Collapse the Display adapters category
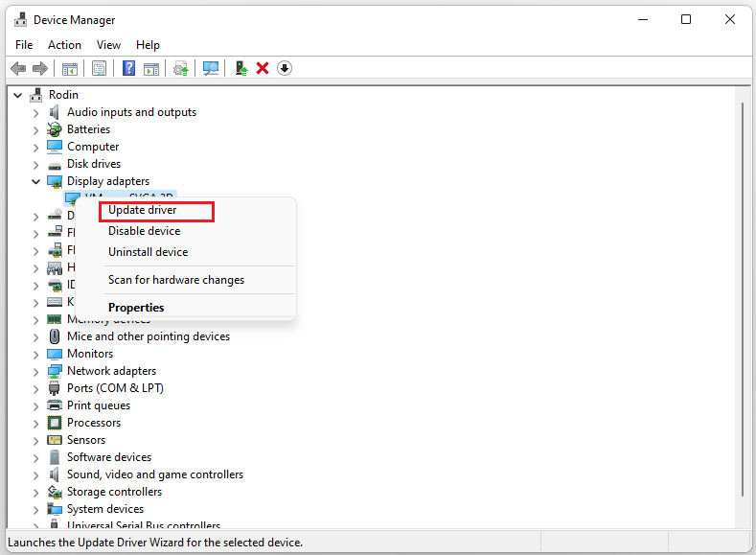The width and height of the screenshot is (756, 555). [x=36, y=181]
